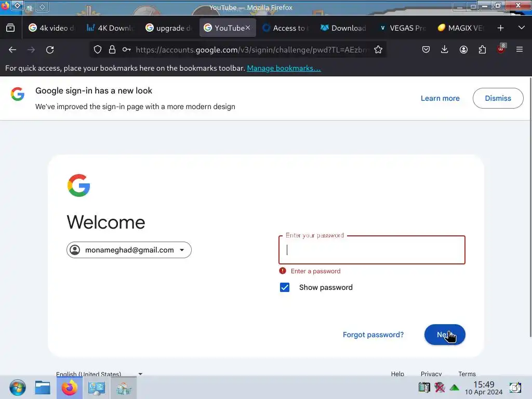This screenshot has height=399, width=532.
Task: Click the address bar URL
Action: click(x=251, y=50)
